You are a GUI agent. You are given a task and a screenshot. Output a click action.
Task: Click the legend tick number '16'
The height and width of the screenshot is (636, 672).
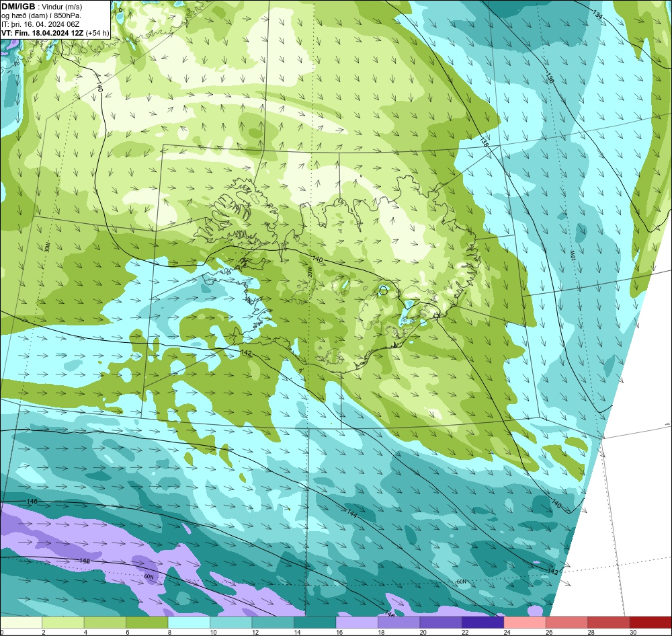point(339,632)
